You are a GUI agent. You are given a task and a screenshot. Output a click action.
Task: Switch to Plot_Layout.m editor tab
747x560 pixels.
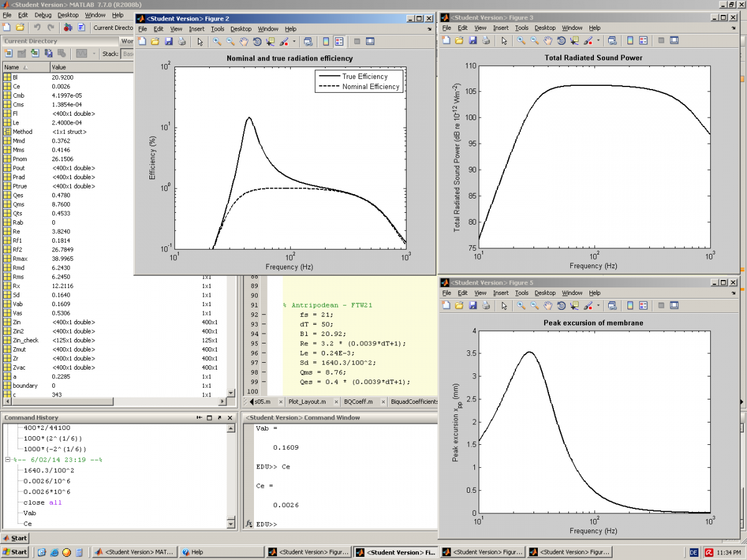point(306,402)
